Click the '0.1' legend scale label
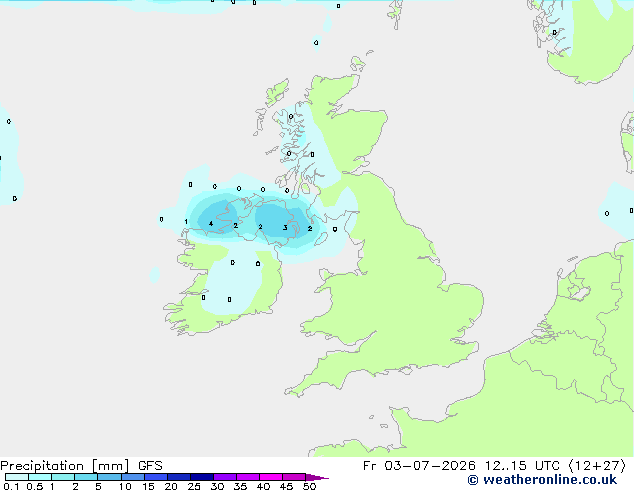The width and height of the screenshot is (634, 490). (11, 486)
